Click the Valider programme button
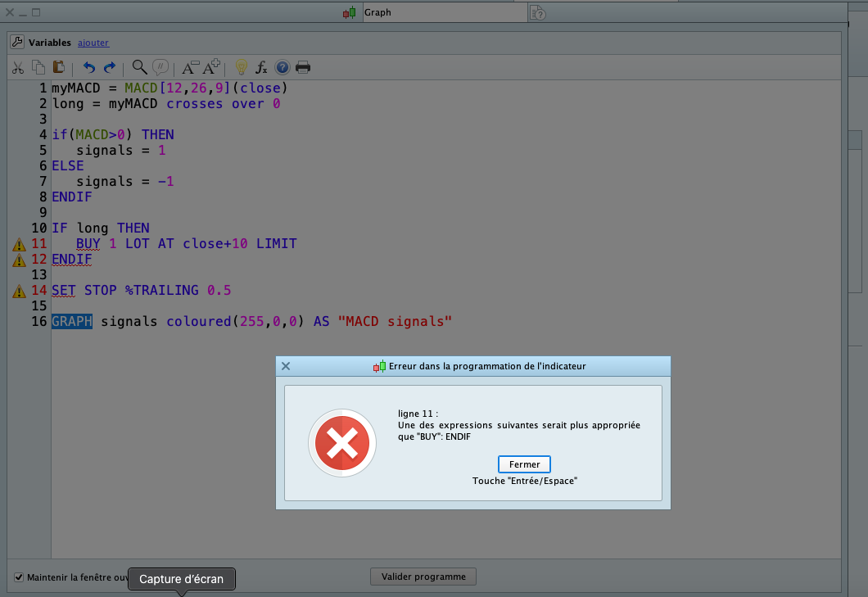 tap(423, 576)
